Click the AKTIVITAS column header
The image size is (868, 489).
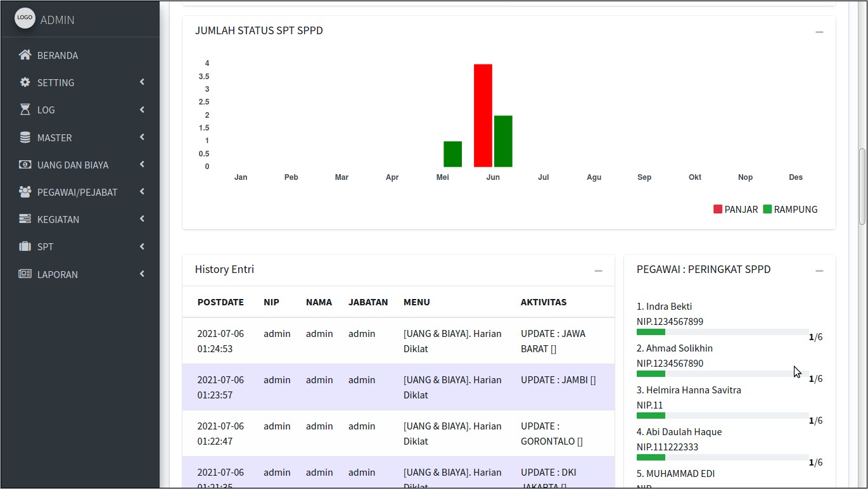coord(544,302)
